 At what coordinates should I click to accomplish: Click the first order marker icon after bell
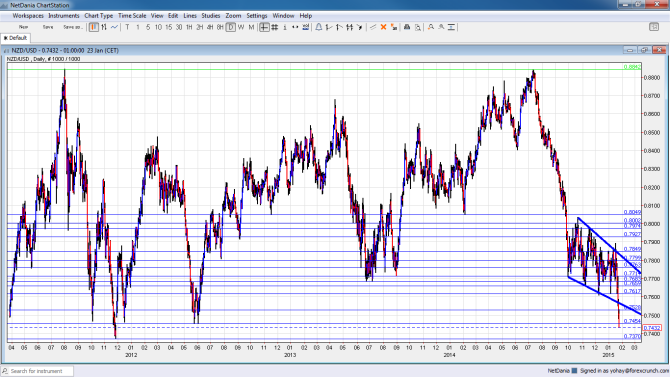tap(329, 27)
